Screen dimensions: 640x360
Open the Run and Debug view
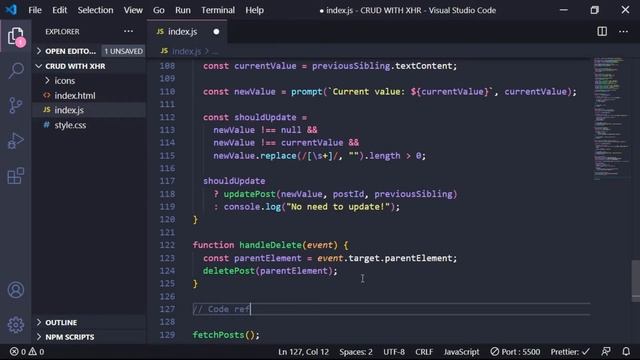coord(16,141)
